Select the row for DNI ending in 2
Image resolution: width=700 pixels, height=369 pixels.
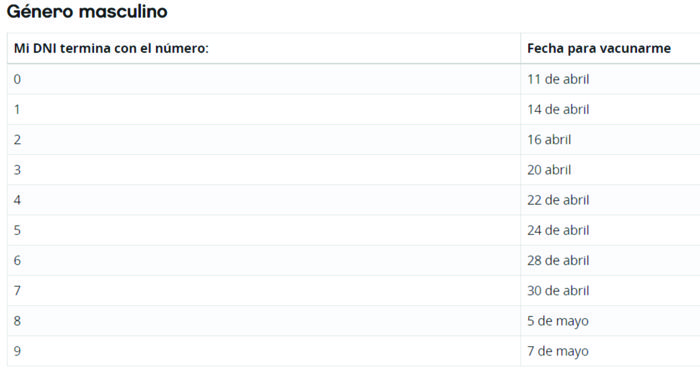354,140
